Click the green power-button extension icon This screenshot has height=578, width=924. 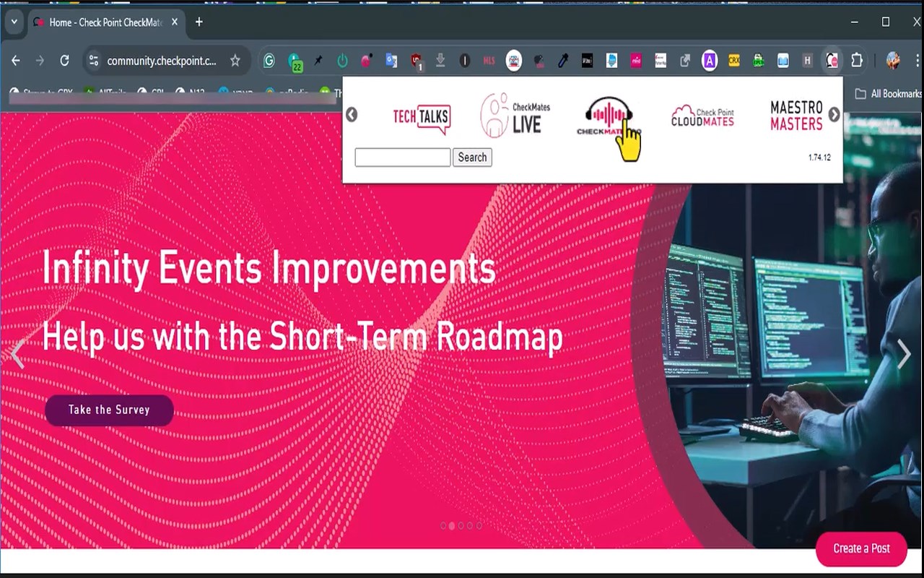click(x=342, y=61)
